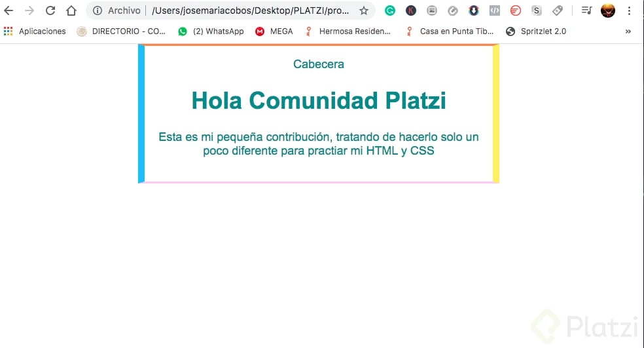Open the Spritzlet 2.0 bookmark
This screenshot has height=348, width=644.
536,31
